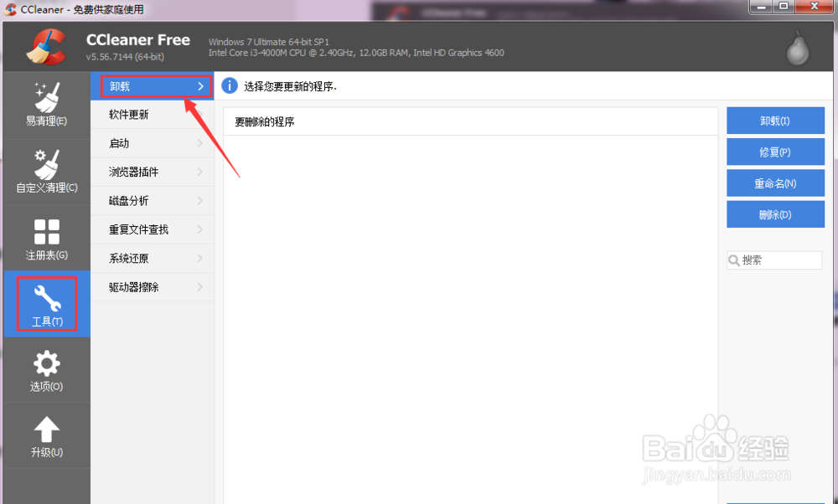Screen dimensions: 838x504
Task: Open Software Updater (软件更新) item
Action: [153, 114]
